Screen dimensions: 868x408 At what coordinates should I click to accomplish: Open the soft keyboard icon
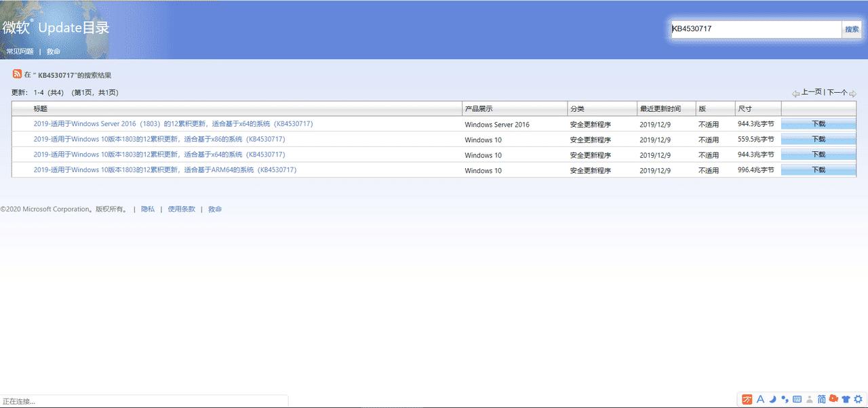(x=797, y=399)
